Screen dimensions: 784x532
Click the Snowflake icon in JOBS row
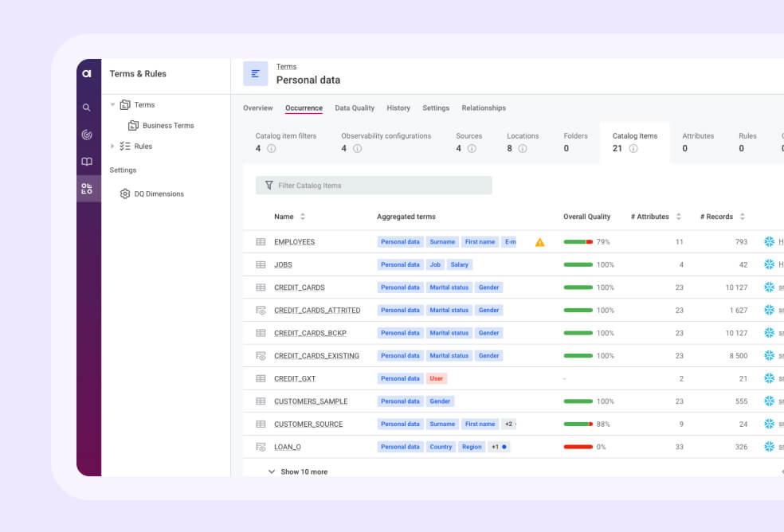(769, 264)
